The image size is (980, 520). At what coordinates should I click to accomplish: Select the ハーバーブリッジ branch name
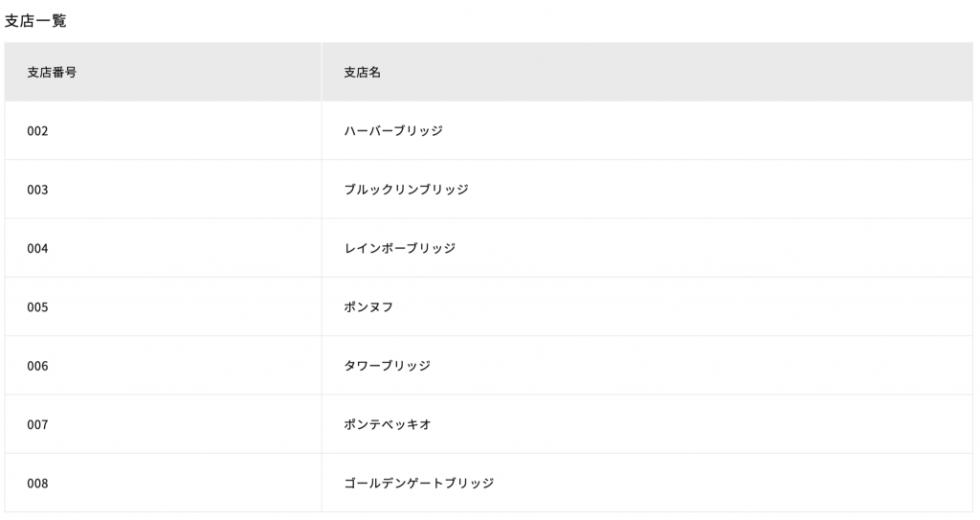393,131
